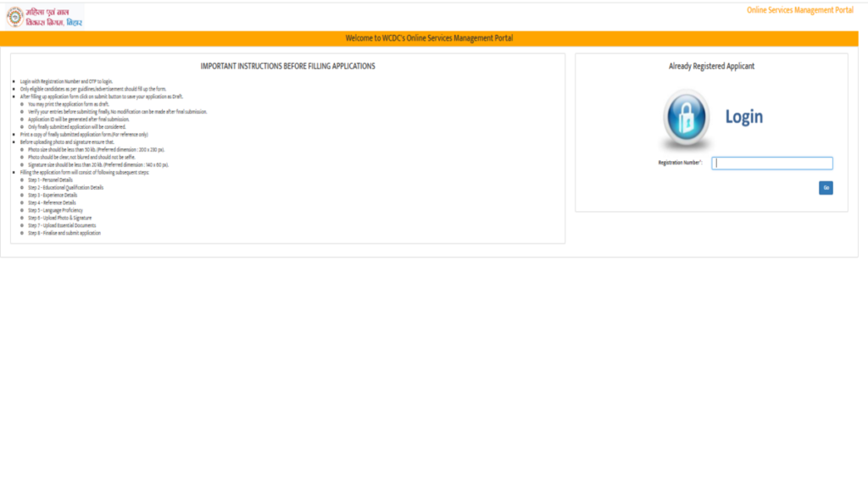Screen dimensions: 868x488
Task: Click 'Step 6 - Upload Photo & Signature' item
Action: pos(60,218)
